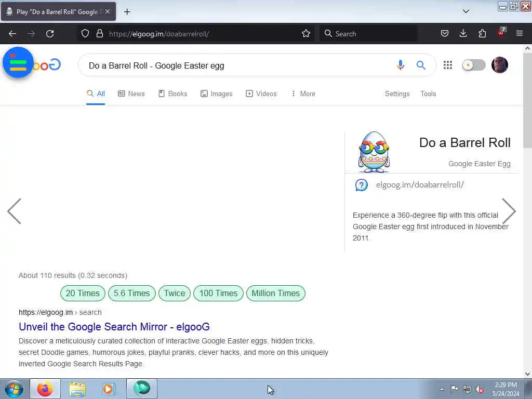
Task: Open the More search options menu
Action: coord(303,94)
